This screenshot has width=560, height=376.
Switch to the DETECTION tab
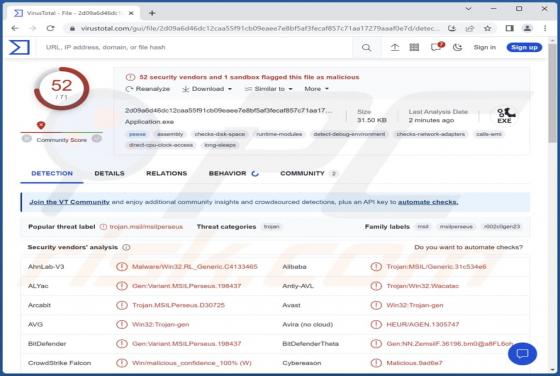[52, 173]
